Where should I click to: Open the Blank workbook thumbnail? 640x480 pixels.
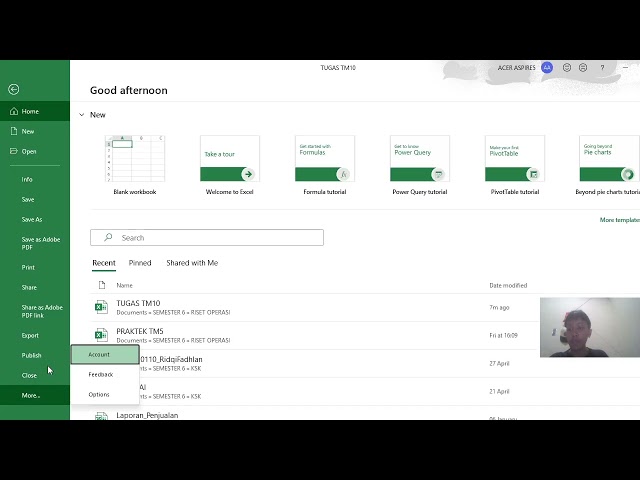pyautogui.click(x=135, y=158)
